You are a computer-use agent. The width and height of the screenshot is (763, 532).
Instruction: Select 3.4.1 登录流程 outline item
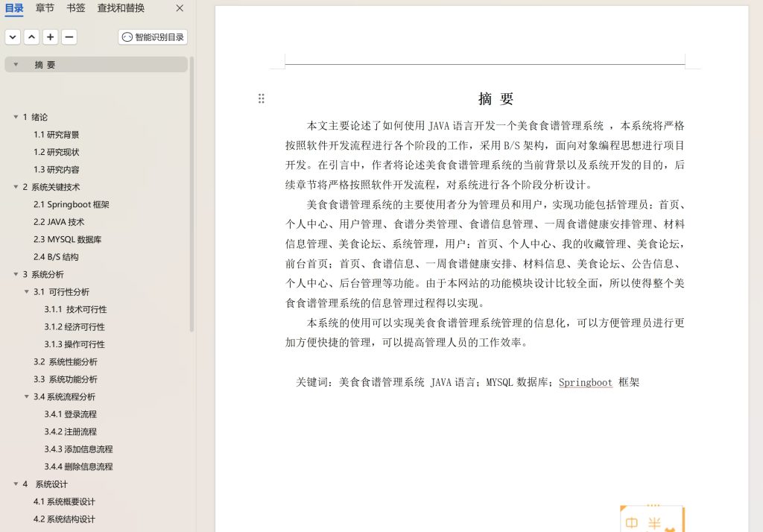tap(71, 414)
